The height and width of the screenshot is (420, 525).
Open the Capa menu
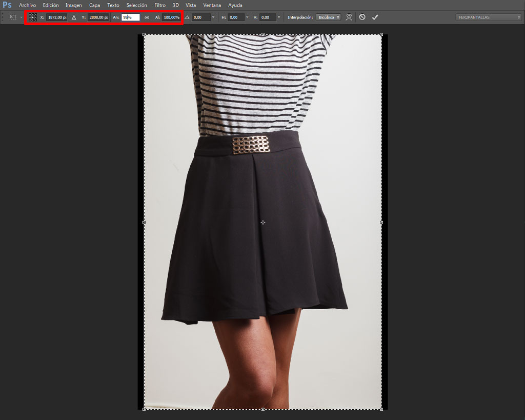tap(94, 5)
